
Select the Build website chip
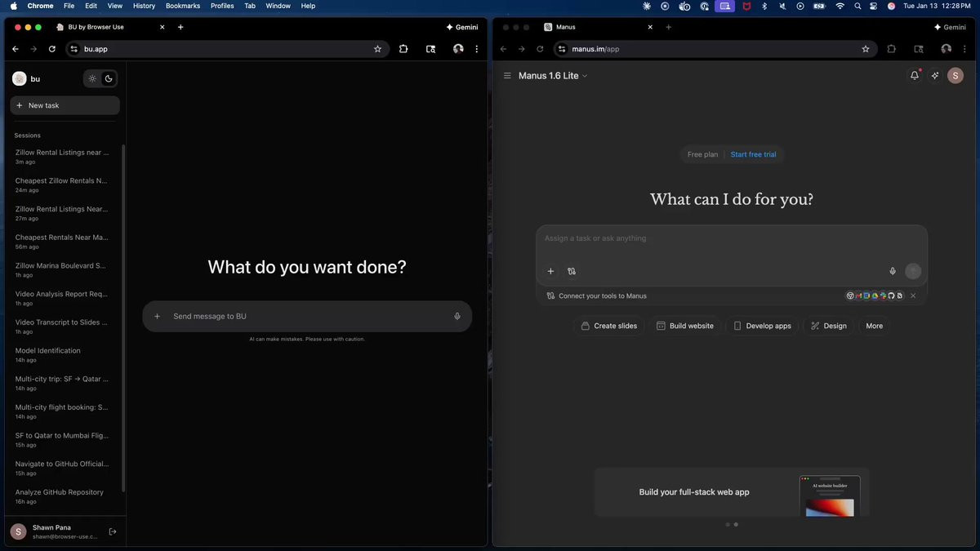coord(685,326)
